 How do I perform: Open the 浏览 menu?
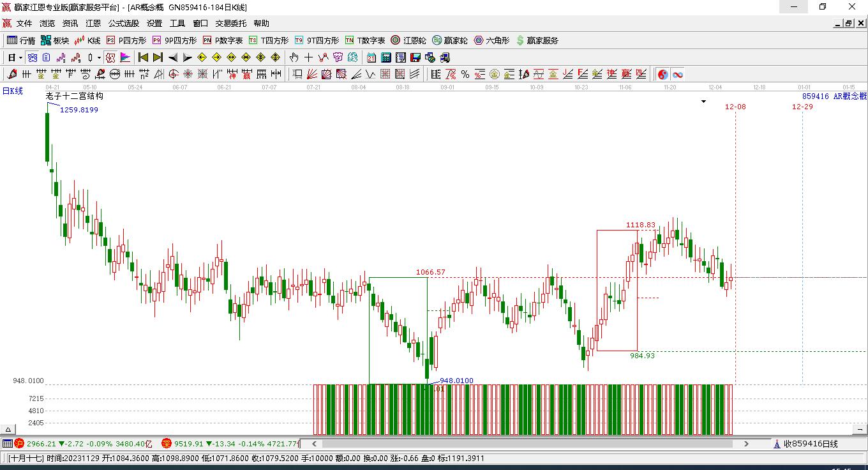(x=47, y=24)
